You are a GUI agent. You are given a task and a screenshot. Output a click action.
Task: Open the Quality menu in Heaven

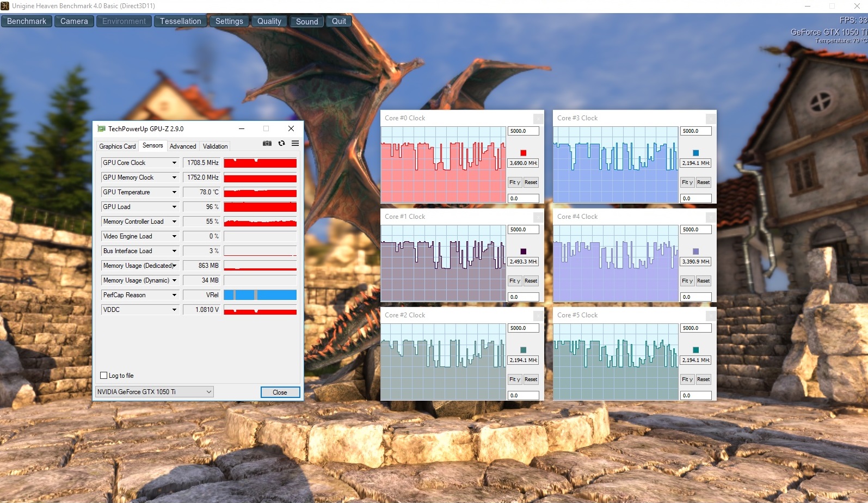coord(269,21)
